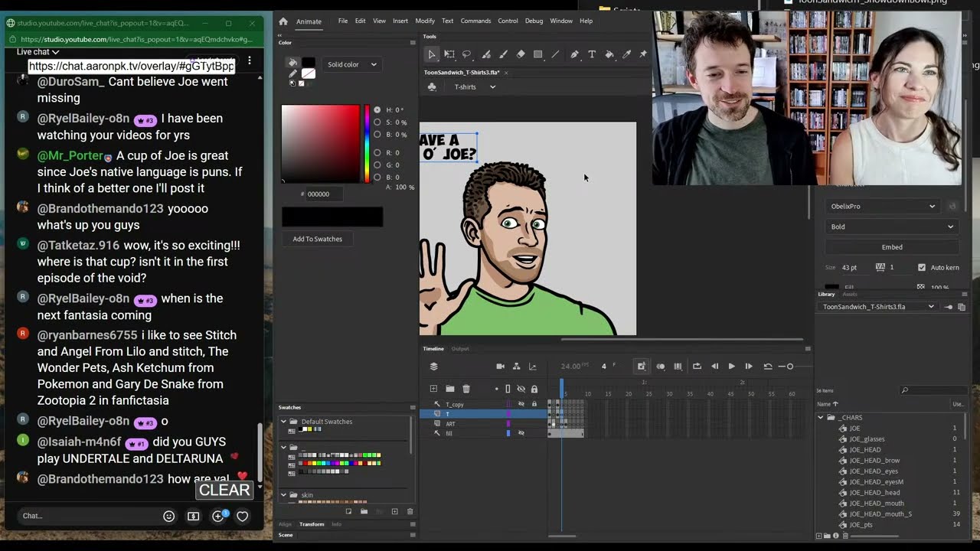The image size is (980, 551).
Task: Toggle timeline loop playback
Action: [697, 367]
